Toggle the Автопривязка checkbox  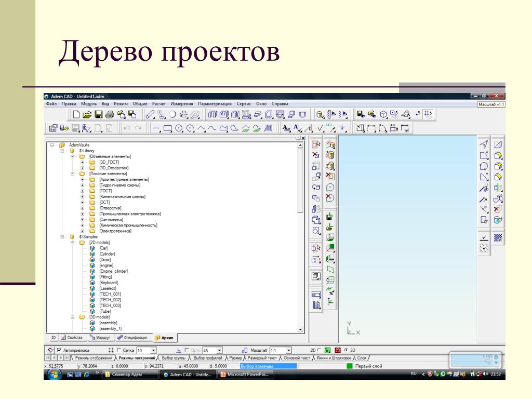tap(59, 350)
